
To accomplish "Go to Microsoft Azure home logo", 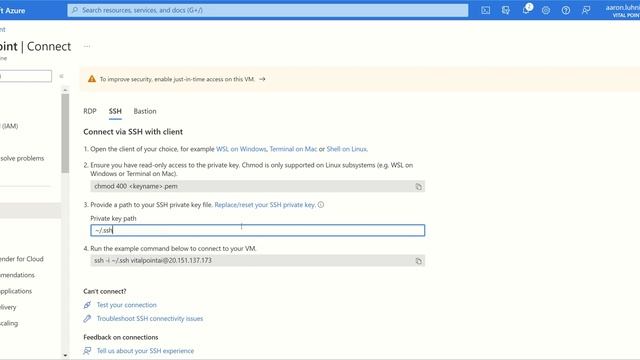I will click(x=13, y=11).
